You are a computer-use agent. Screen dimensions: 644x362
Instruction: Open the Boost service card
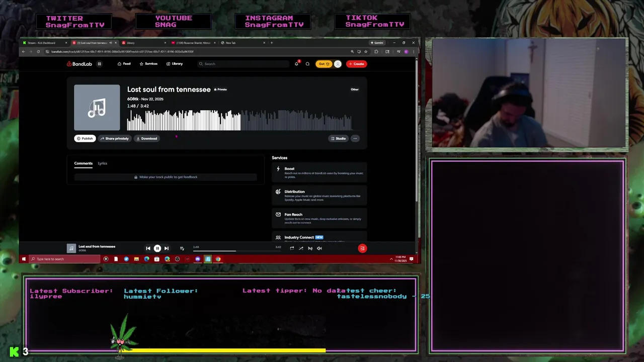coord(319,172)
